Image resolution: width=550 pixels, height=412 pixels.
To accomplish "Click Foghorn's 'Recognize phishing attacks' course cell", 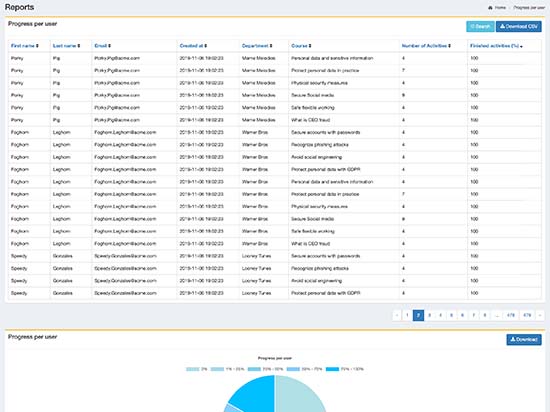I will (x=320, y=145).
